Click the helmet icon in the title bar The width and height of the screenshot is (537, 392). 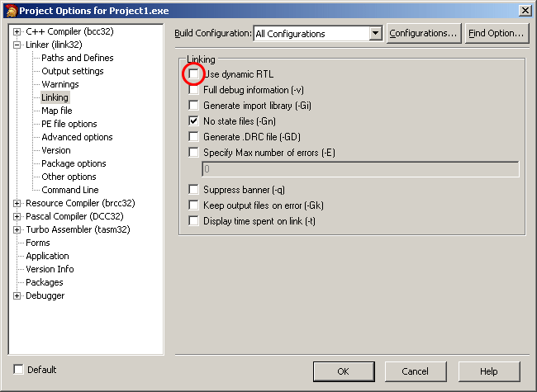[11, 11]
